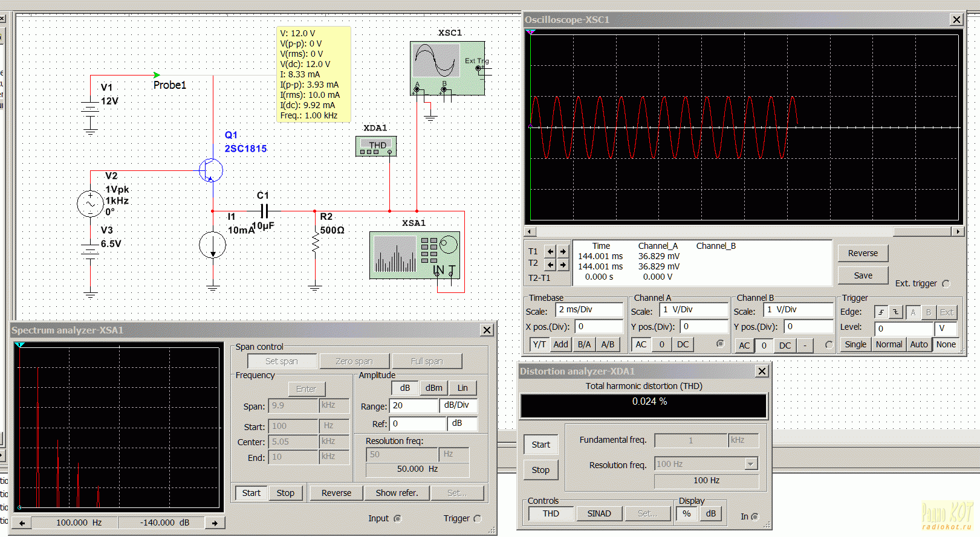Move T1 cursor right with arrow button
Viewport: 980px width, 537px height.
(x=563, y=251)
